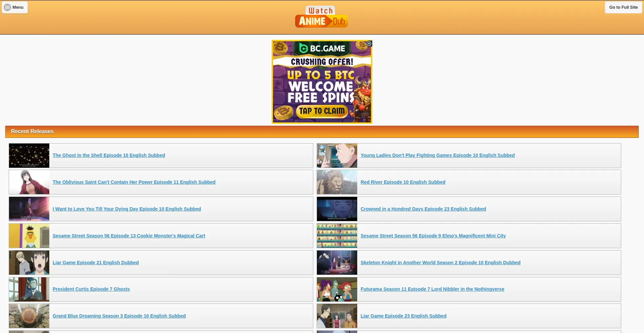
Task: Open Sesame Street Elmo's Magnificent Mini City link
Action: tap(433, 236)
